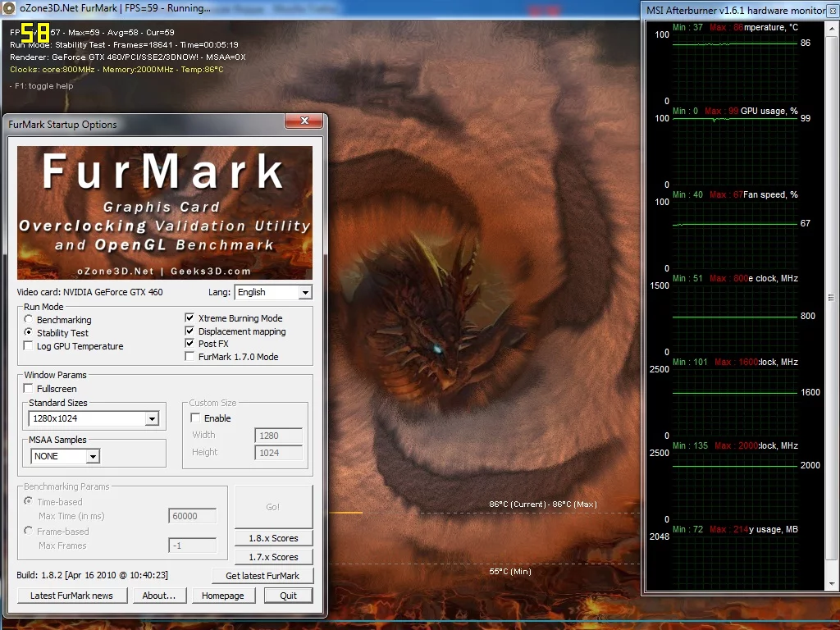Image resolution: width=840 pixels, height=630 pixels.
Task: Close the FurMark Startup Options dialog
Action: tap(304, 122)
